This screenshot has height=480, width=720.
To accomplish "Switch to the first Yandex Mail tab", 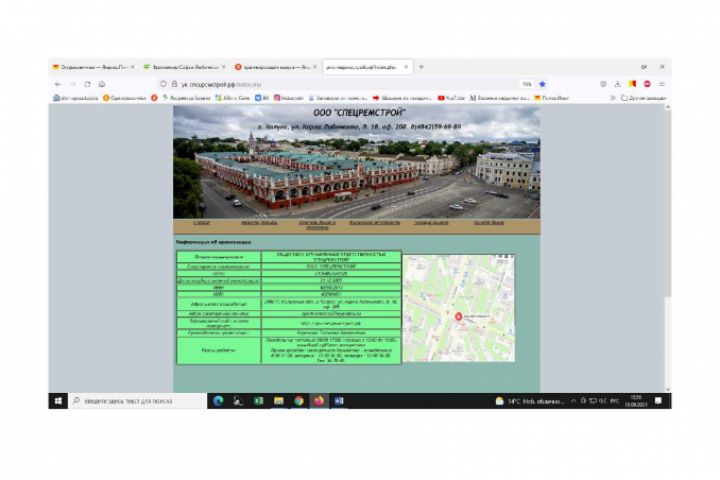I will pyautogui.click(x=93, y=67).
